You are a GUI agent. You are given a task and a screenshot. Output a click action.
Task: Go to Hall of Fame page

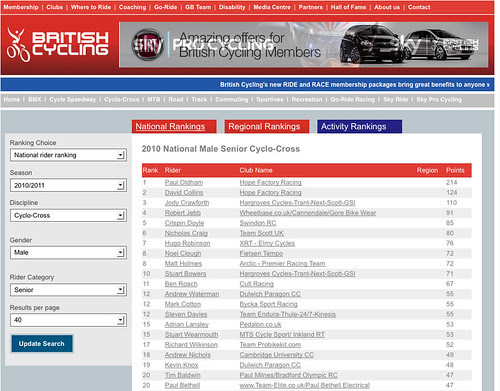pos(348,7)
